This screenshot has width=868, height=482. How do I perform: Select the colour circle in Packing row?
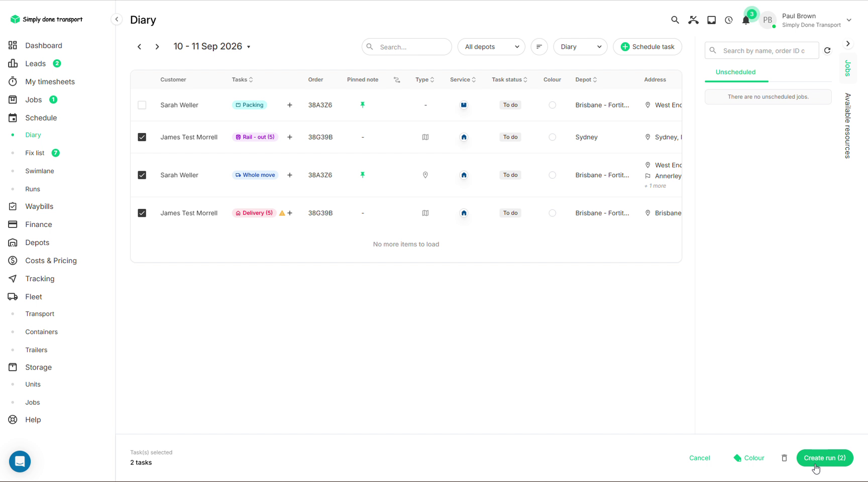pyautogui.click(x=552, y=105)
